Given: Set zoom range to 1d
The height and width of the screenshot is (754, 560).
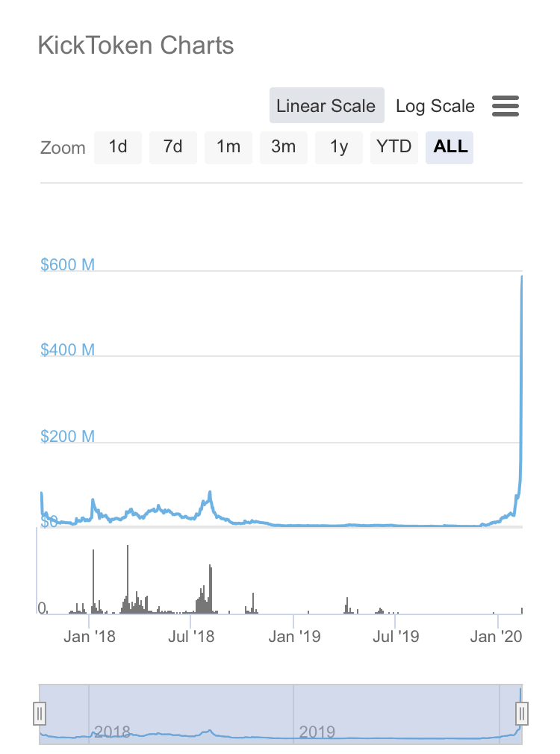Looking at the screenshot, I should coord(118,146).
